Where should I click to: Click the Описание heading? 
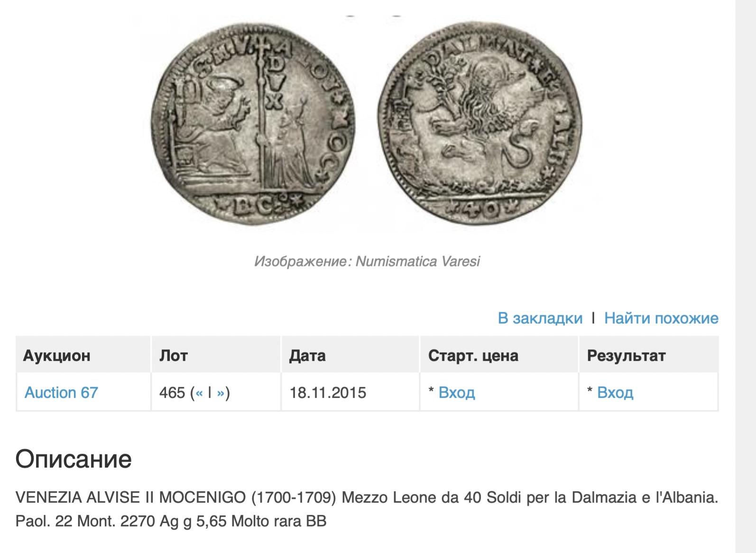(x=74, y=459)
